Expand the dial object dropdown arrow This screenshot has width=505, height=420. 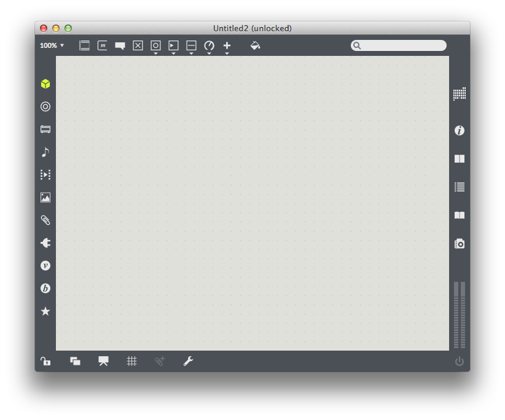(x=209, y=53)
